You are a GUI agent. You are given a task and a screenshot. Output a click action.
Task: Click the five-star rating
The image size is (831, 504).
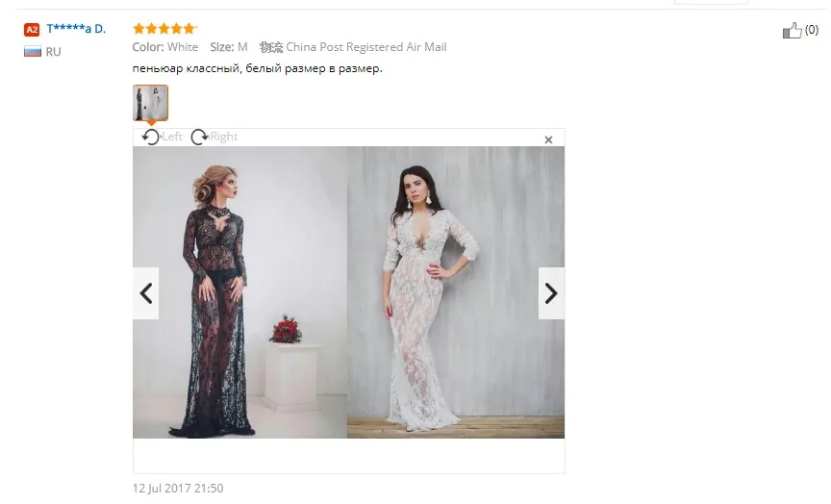click(164, 28)
